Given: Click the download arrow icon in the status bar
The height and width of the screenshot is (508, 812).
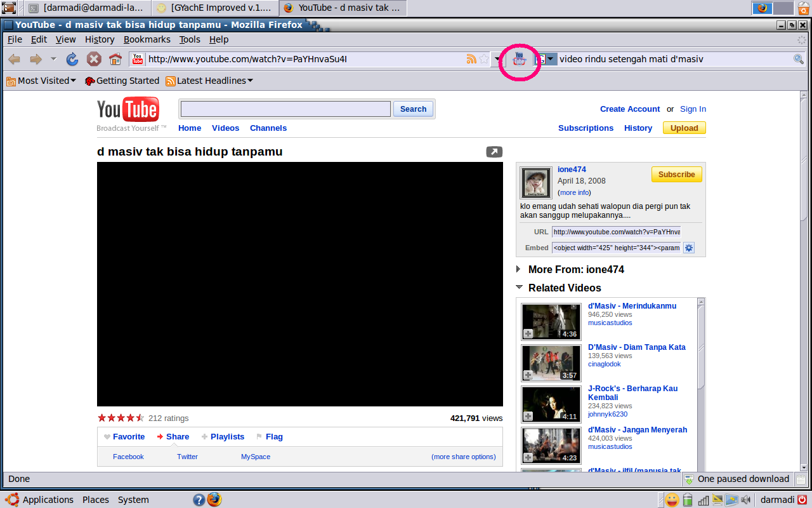Looking at the screenshot, I should pos(689,479).
